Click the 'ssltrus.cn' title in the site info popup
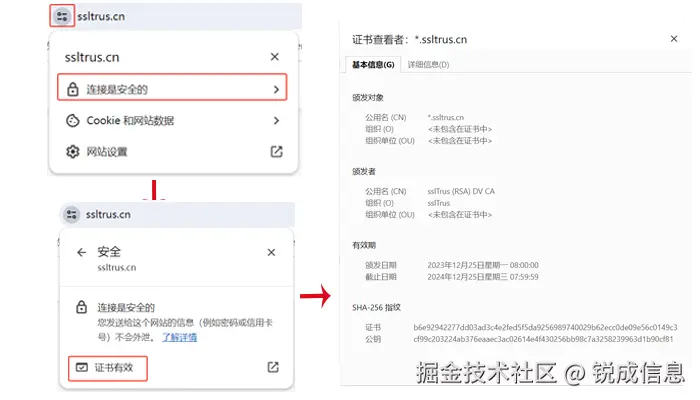This screenshot has width=700, height=400. point(92,57)
